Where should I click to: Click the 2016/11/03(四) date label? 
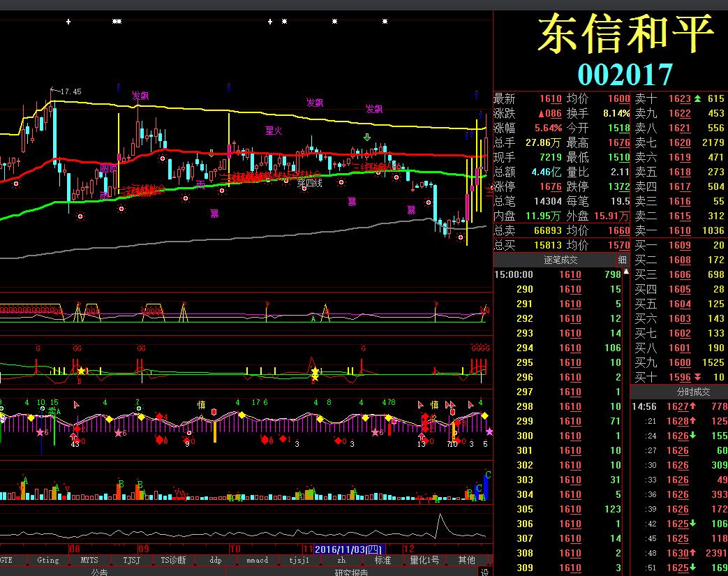(348, 549)
